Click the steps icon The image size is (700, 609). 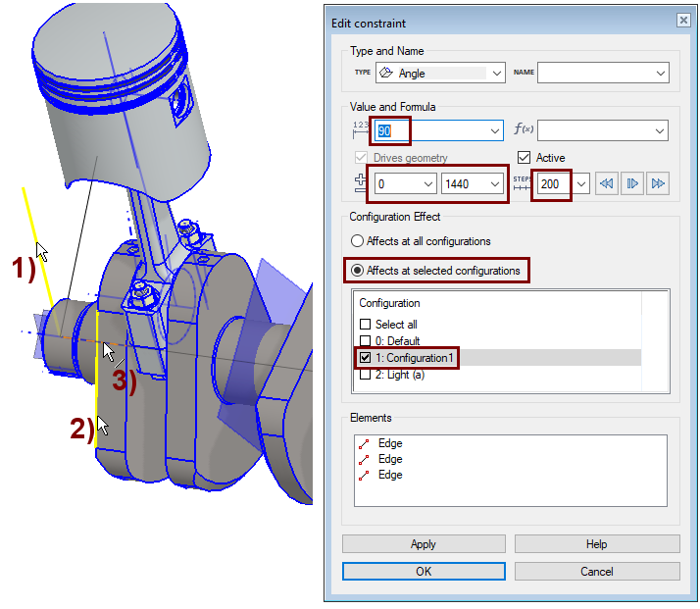[522, 183]
